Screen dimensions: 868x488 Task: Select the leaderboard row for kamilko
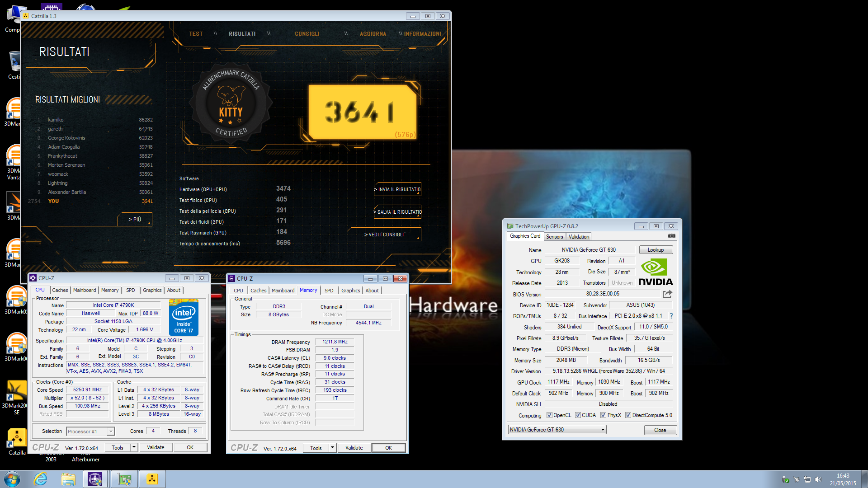click(95, 120)
